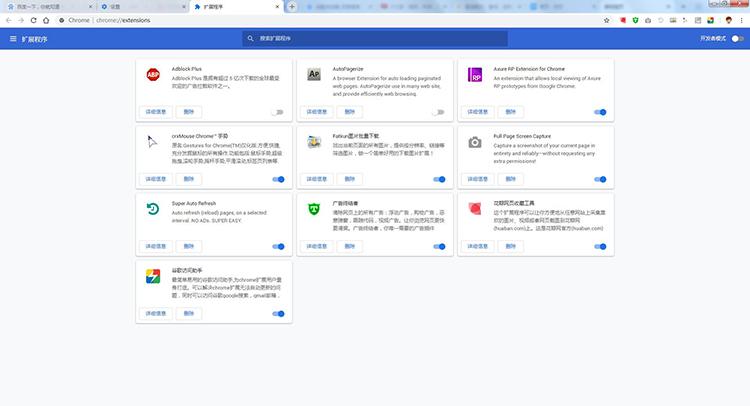Disable the Huaban collector extension toggle
Image resolution: width=750 pixels, height=406 pixels.
click(x=600, y=247)
